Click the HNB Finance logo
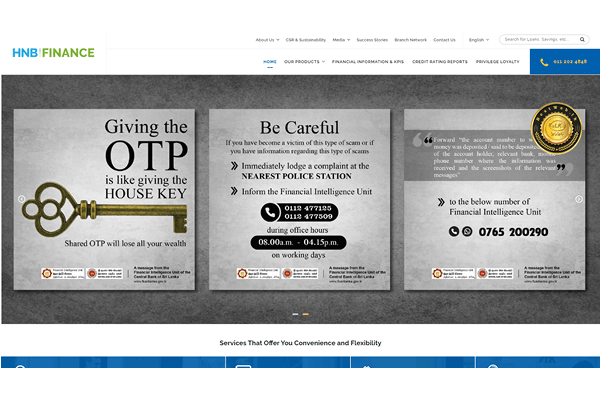 click(54, 53)
